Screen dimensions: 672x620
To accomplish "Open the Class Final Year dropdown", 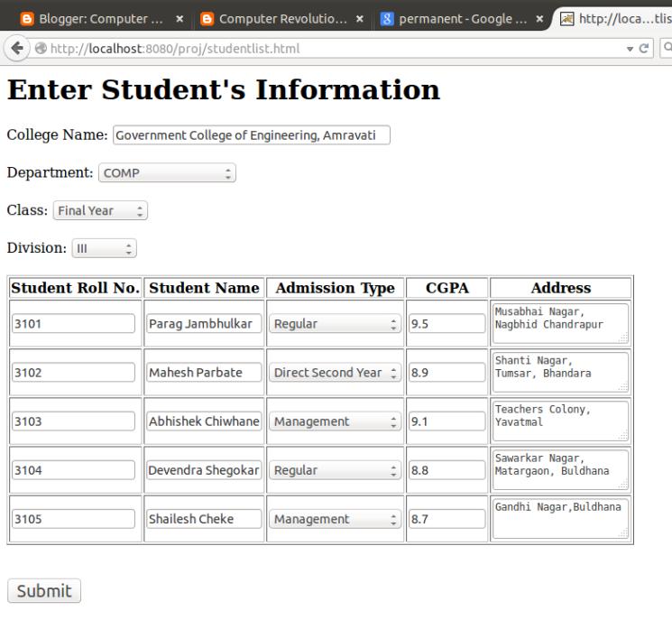I will point(100,210).
